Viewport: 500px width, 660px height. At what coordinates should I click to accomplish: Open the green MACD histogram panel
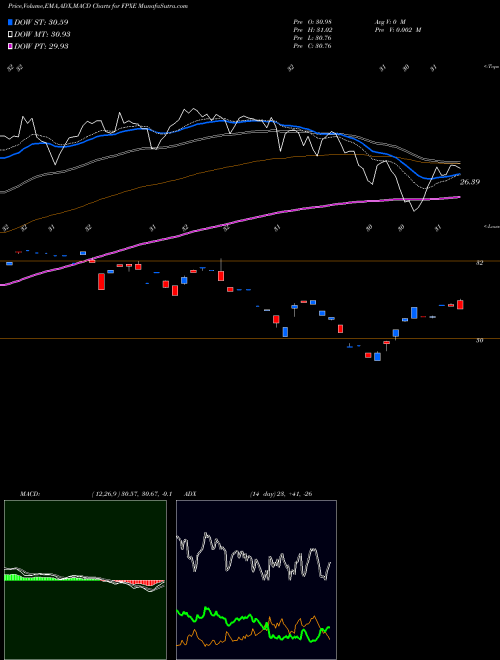(85, 580)
